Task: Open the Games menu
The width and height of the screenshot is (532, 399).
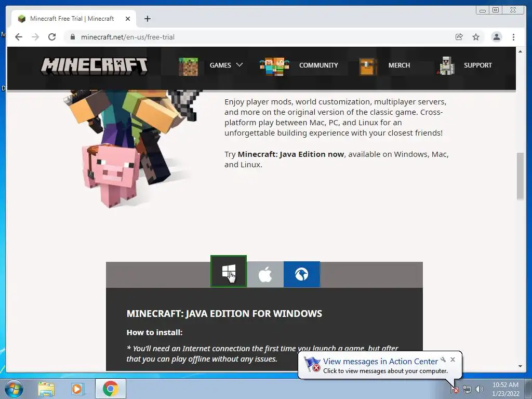Action: point(220,65)
